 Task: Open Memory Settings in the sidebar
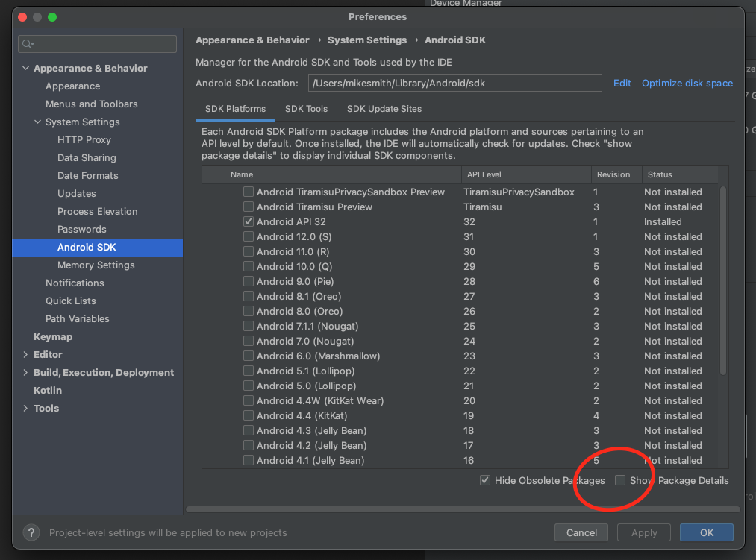tap(96, 265)
